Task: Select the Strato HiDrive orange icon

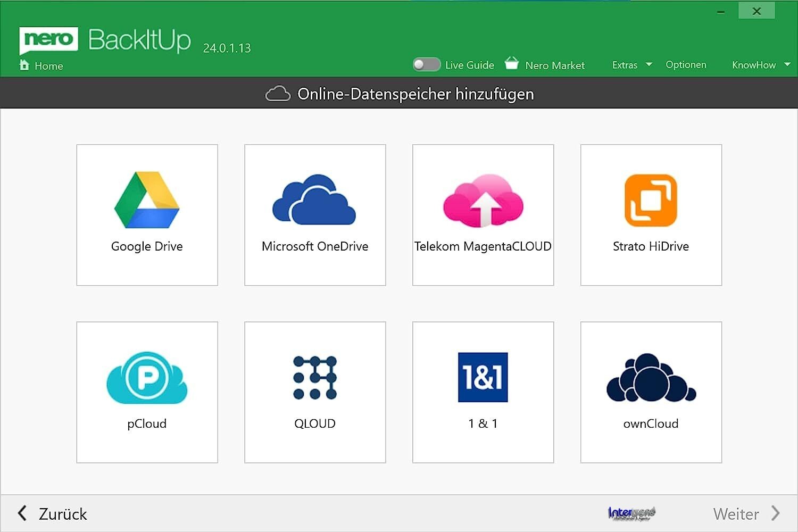Action: [651, 201]
